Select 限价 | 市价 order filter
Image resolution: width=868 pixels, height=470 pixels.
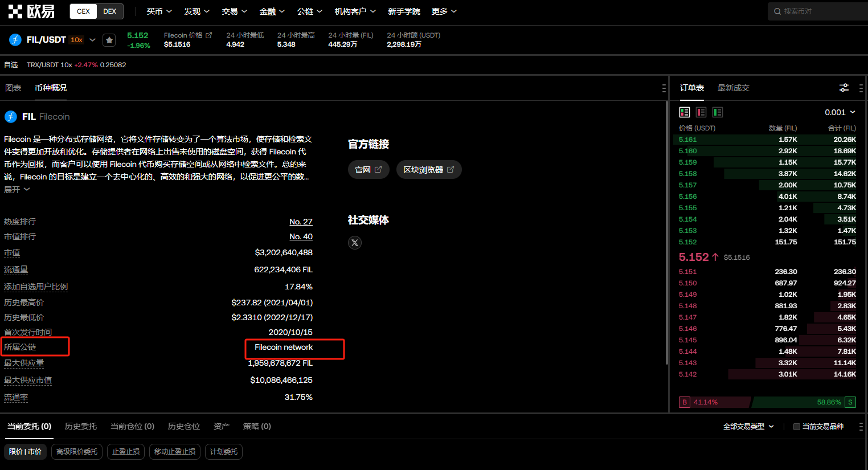tap(26, 452)
